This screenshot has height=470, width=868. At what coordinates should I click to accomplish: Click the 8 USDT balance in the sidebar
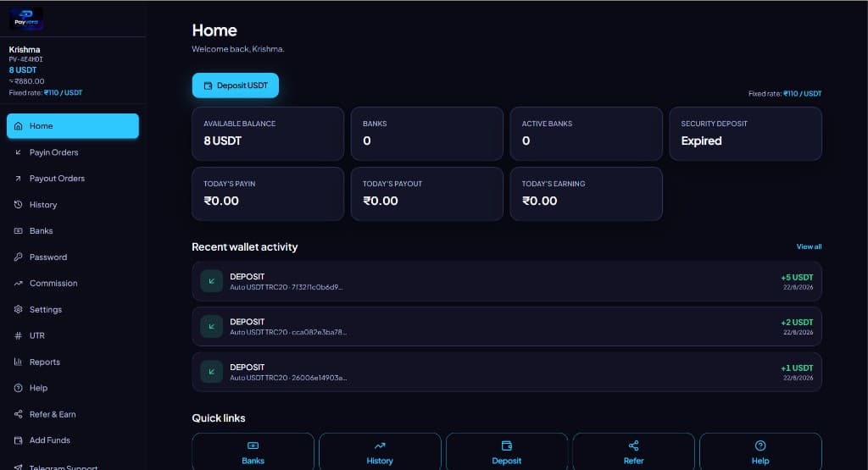coord(23,70)
